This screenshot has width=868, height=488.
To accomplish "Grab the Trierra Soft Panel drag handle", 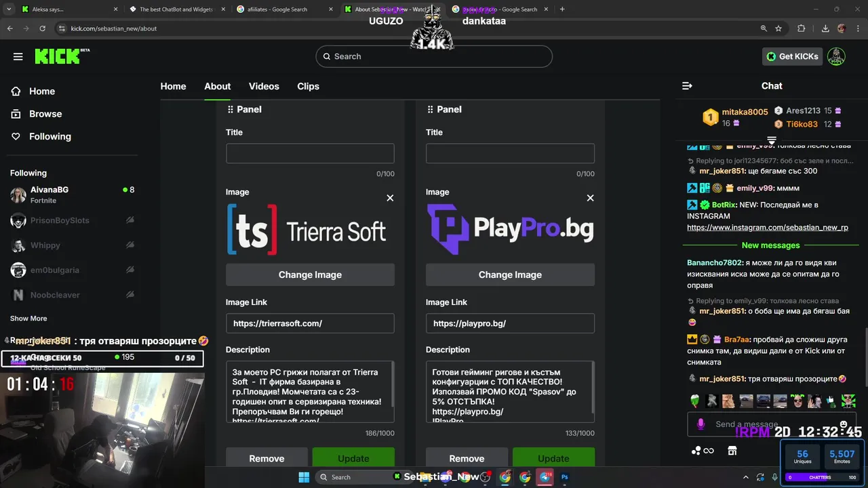I will pyautogui.click(x=231, y=109).
